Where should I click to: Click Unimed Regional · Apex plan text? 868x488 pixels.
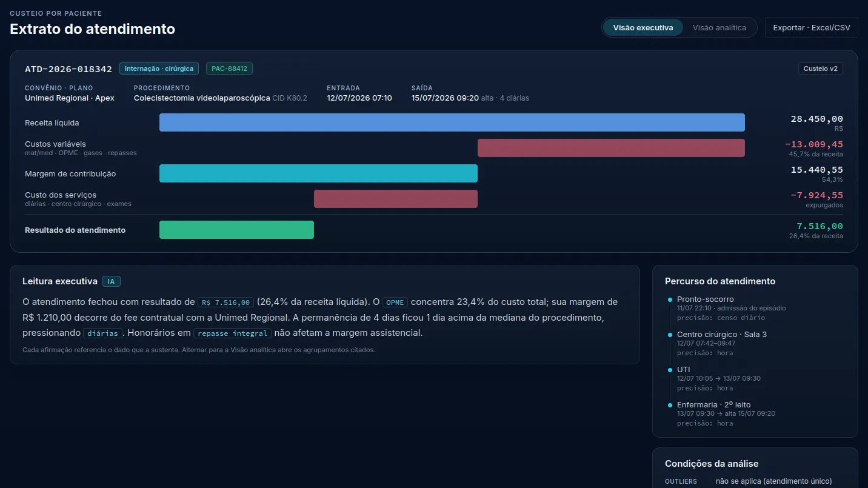tap(70, 98)
